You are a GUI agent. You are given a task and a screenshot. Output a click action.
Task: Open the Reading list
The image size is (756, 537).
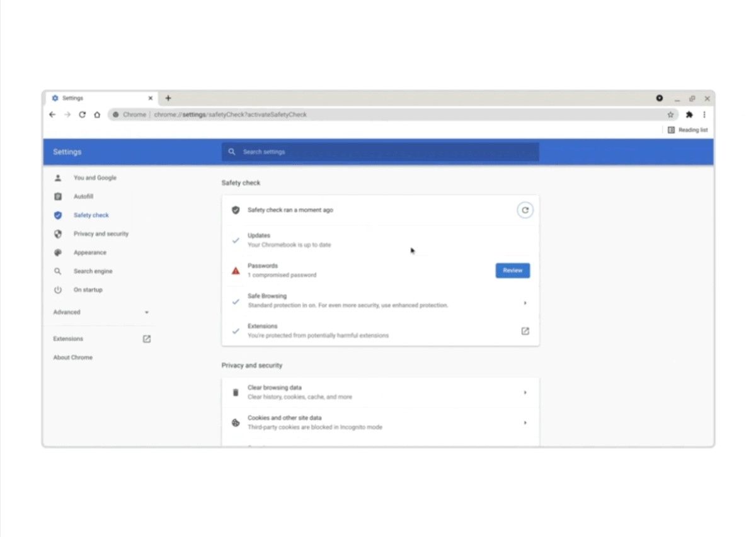687,130
